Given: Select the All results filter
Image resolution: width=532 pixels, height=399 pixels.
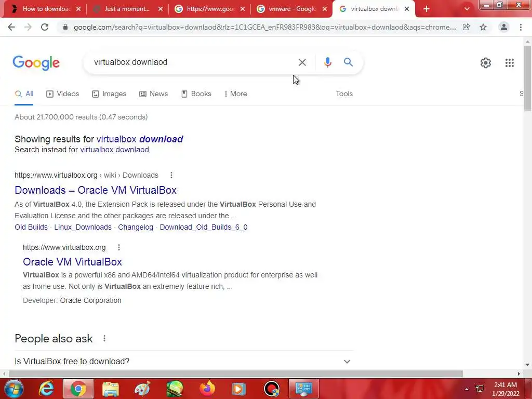Looking at the screenshot, I should [x=24, y=94].
